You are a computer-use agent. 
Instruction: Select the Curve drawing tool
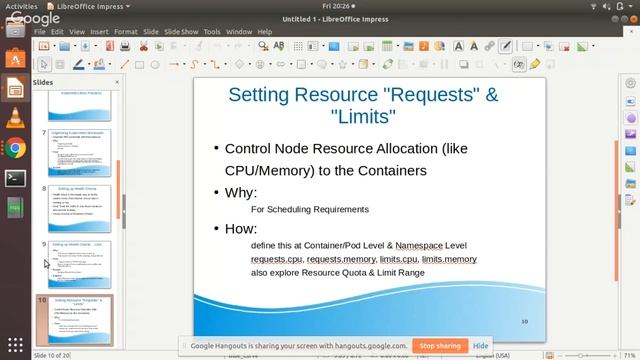[194, 64]
